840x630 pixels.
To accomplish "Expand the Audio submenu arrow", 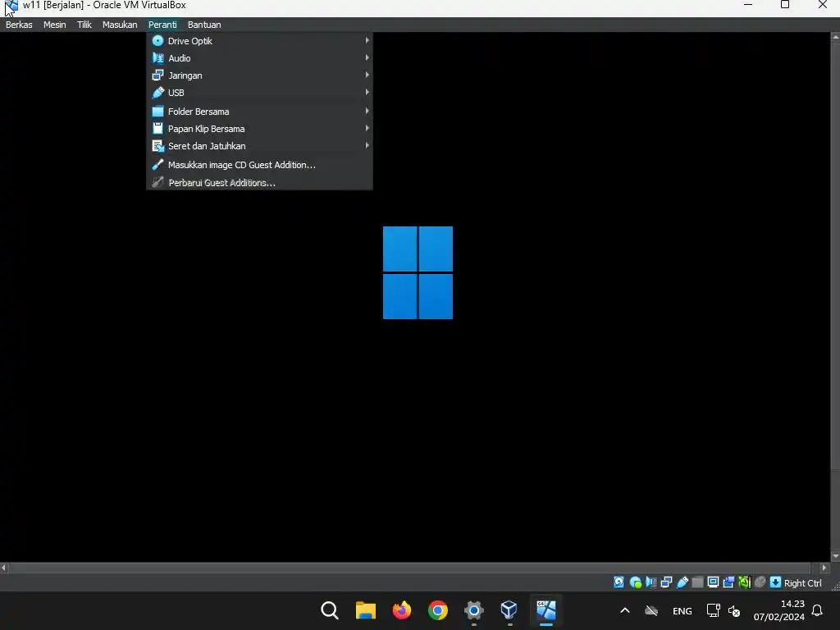I will (367, 57).
